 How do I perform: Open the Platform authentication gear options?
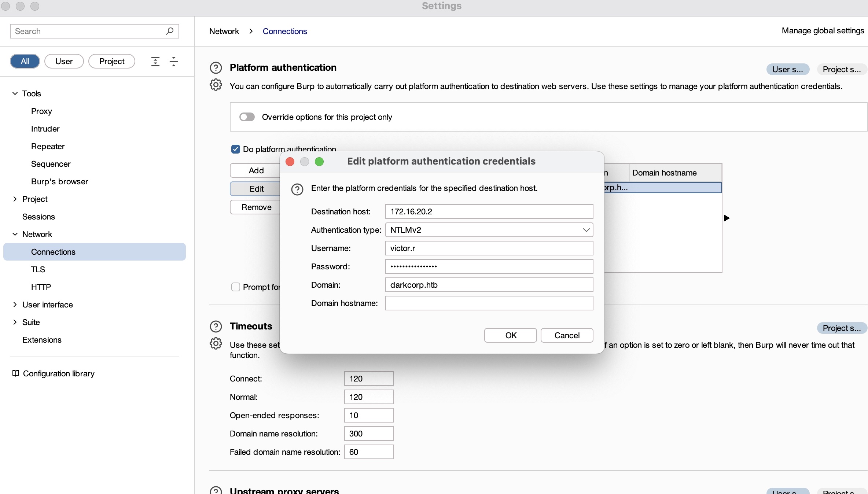(216, 85)
